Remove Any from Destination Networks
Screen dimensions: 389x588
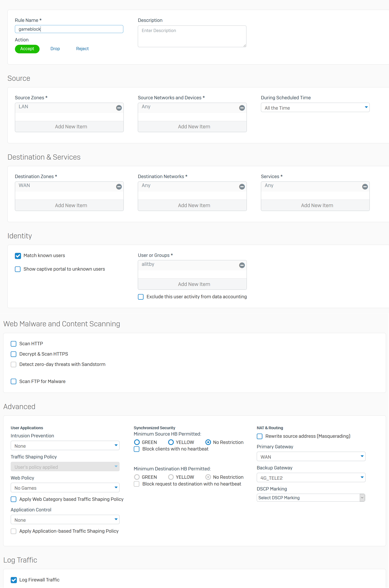coord(242,187)
